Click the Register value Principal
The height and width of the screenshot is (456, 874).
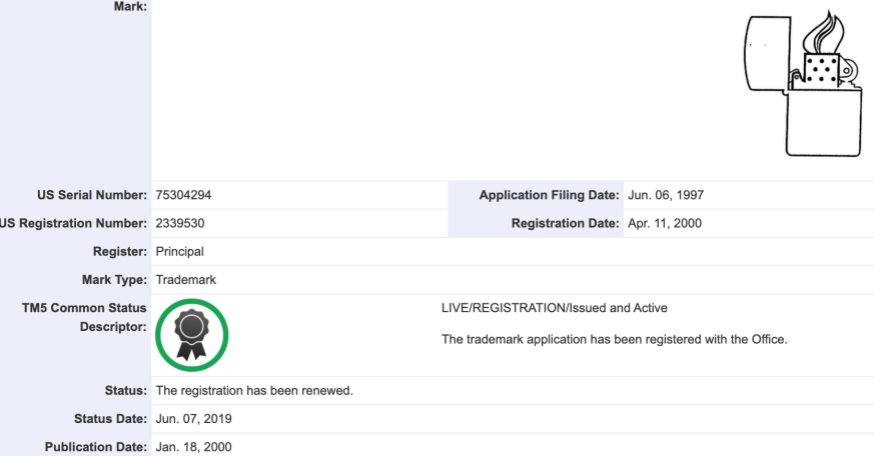coord(179,252)
